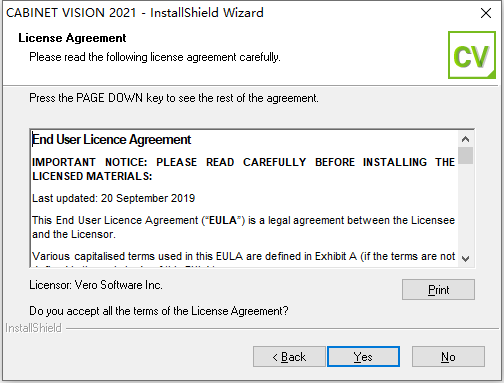
Task: Click the scrollbar up arrow
Action: click(466, 139)
